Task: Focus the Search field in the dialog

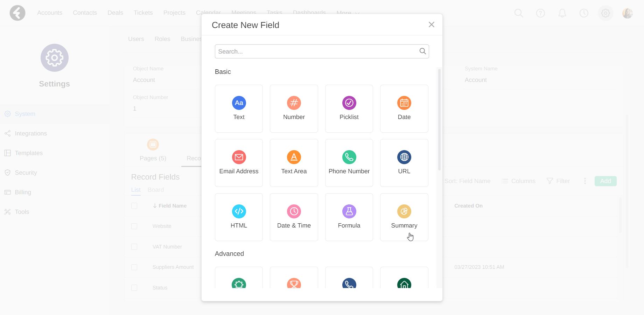Action: pyautogui.click(x=322, y=51)
